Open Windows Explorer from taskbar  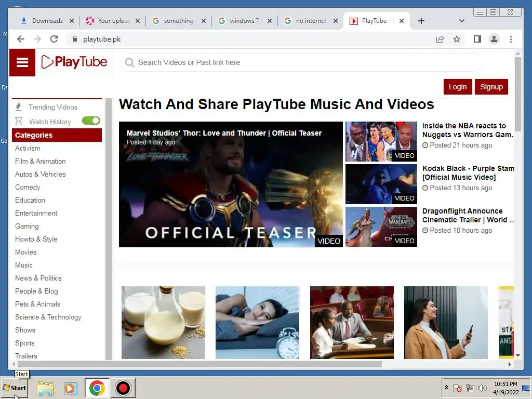pyautogui.click(x=45, y=388)
